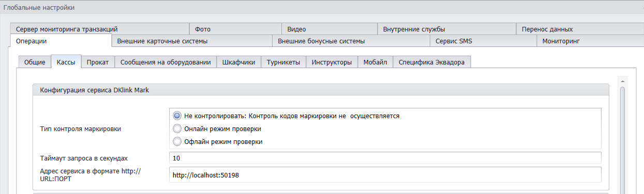Click the Конфигурация сервиса DKlink Mark header

click(x=321, y=90)
